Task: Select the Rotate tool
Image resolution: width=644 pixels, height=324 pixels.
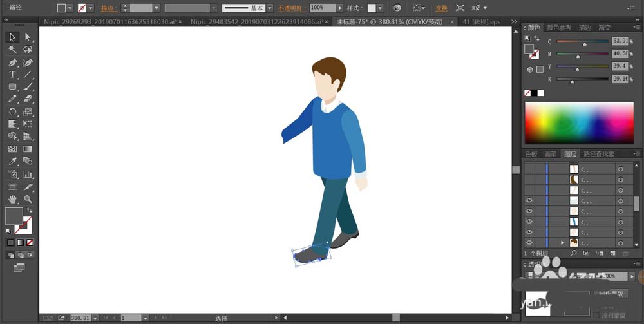Action: [x=12, y=112]
